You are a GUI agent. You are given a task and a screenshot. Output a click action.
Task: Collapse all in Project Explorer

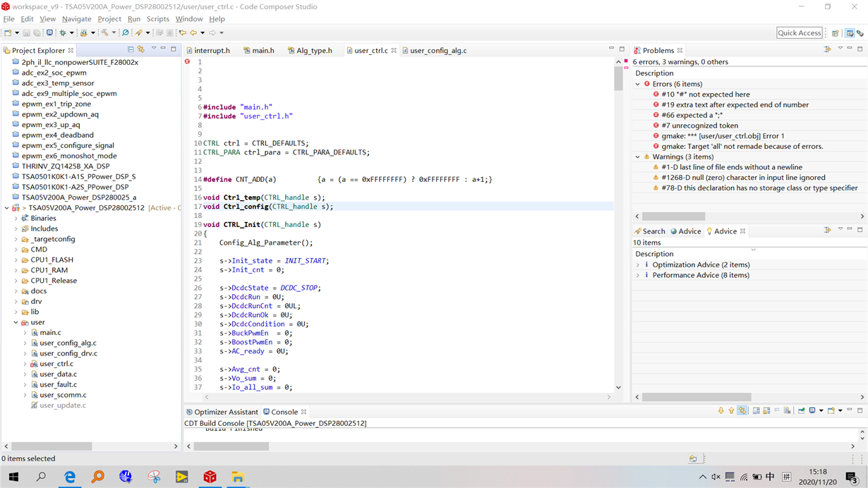tap(131, 49)
